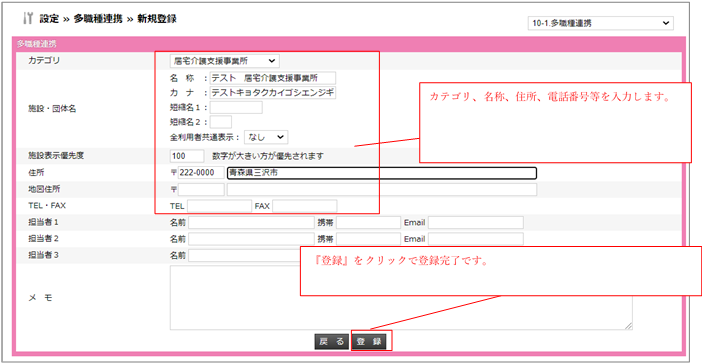This screenshot has height=364, width=702.
Task: Select the 担当者2 携帯 input field
Action: pos(368,239)
